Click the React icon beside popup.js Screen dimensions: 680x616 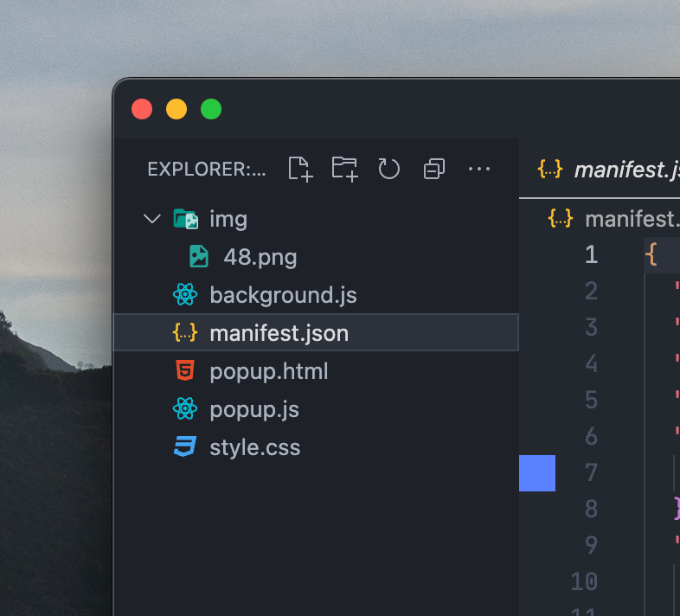185,408
